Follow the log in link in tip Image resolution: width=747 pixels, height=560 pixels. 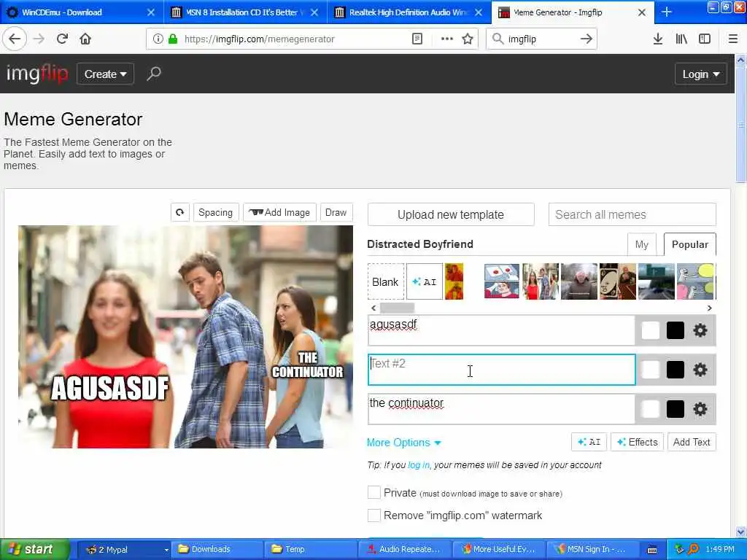pos(418,464)
